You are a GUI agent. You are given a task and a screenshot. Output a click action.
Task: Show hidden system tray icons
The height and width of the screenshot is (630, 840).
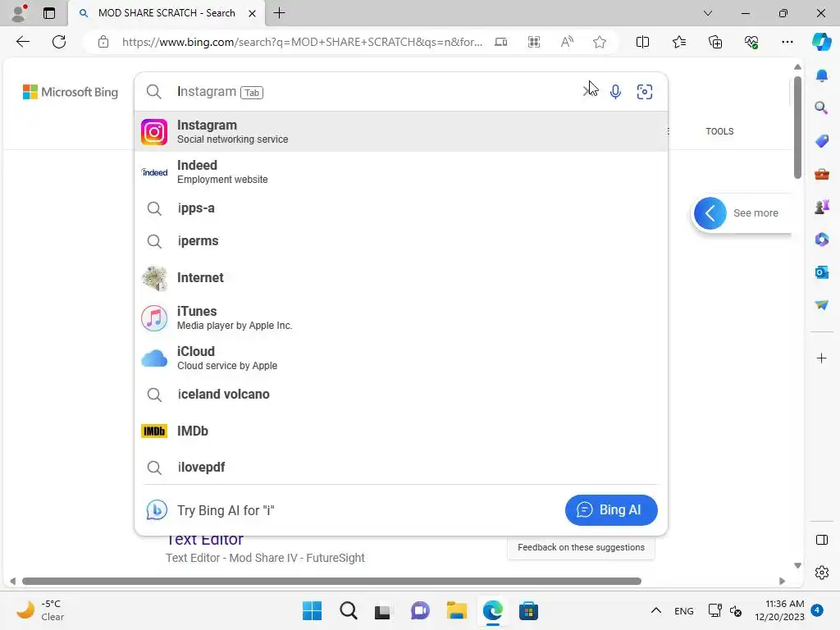655,610
